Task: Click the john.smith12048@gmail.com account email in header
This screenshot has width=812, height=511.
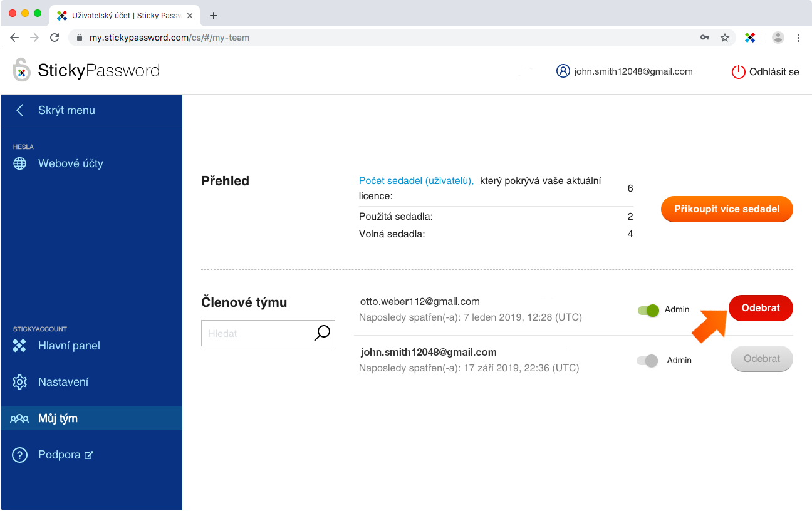Action: pyautogui.click(x=633, y=71)
